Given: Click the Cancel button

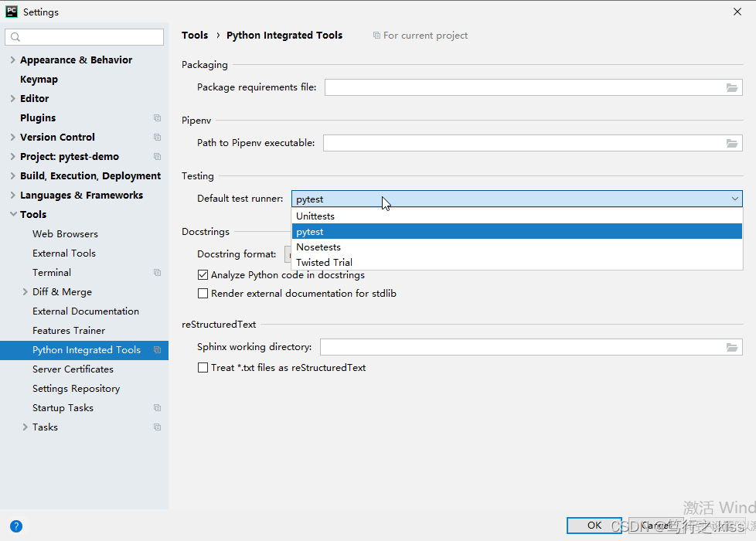Looking at the screenshot, I should pos(656,525).
